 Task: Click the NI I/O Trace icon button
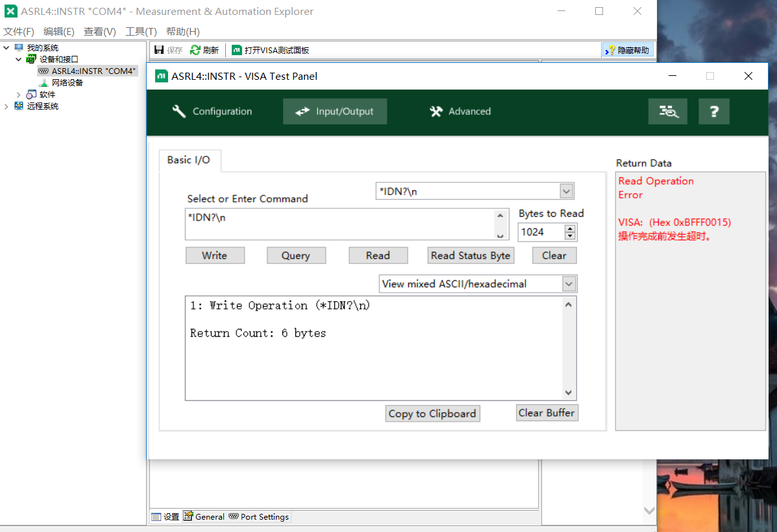(x=668, y=112)
